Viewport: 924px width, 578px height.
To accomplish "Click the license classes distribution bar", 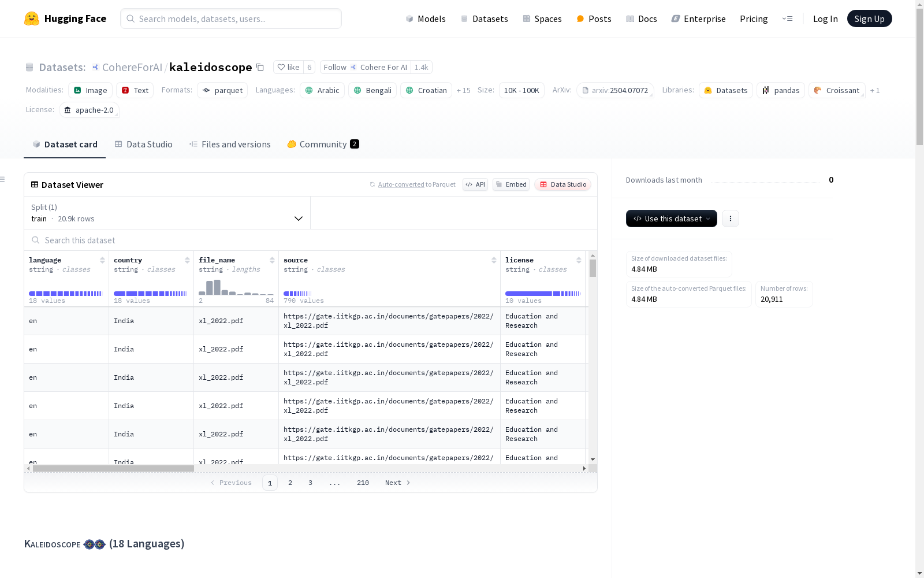I will point(543,294).
